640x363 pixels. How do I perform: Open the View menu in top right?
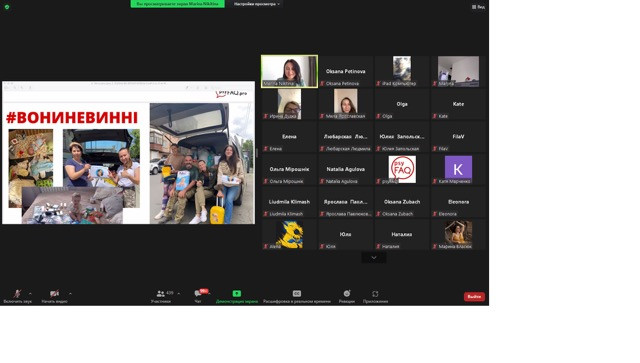pos(478,7)
